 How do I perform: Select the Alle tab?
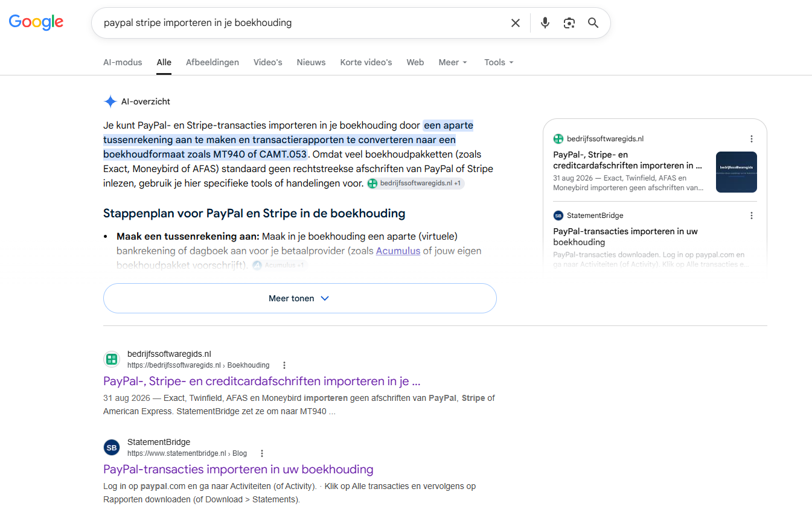coord(164,62)
